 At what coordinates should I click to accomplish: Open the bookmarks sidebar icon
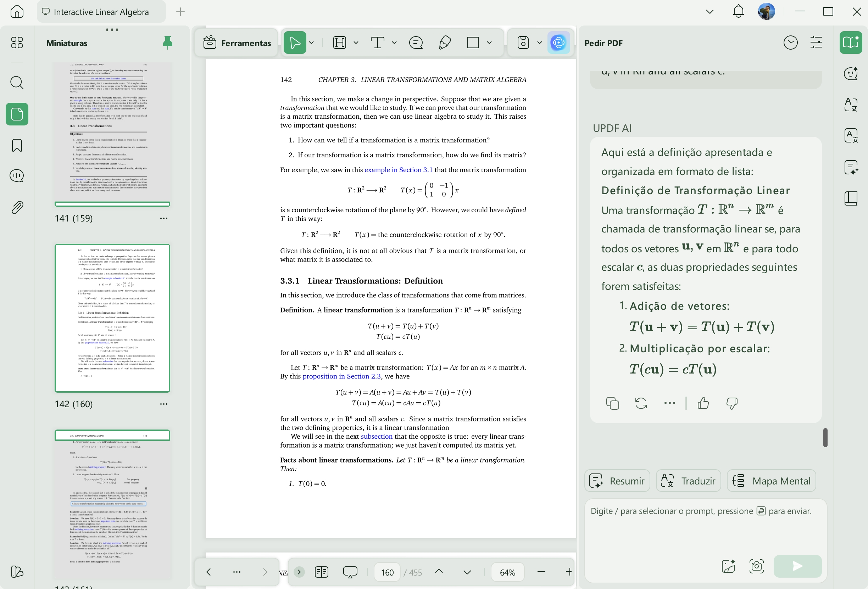(17, 145)
